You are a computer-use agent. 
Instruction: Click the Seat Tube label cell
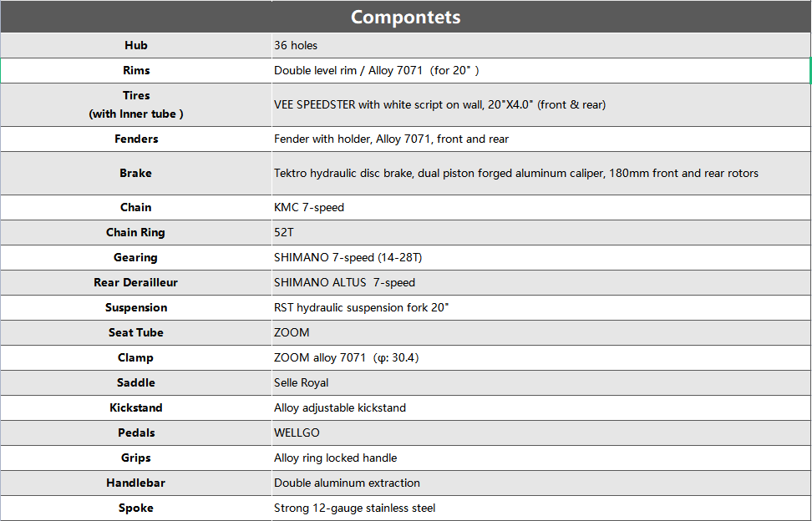tap(135, 332)
